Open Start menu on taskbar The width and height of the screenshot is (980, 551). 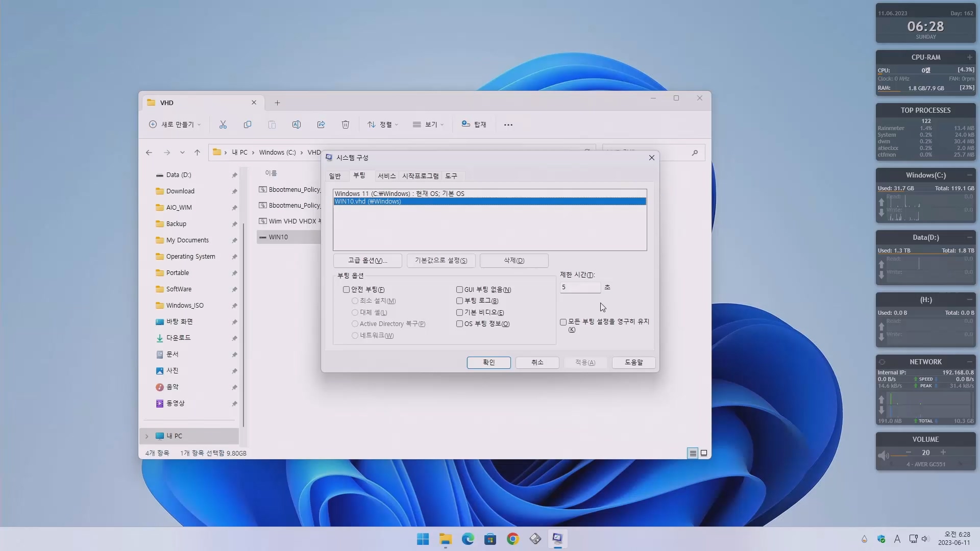coord(423,539)
